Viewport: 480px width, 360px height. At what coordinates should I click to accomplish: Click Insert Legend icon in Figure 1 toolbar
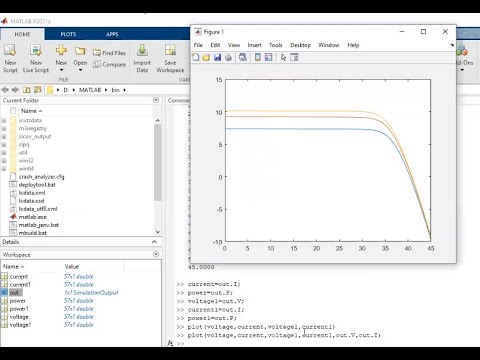coord(268,57)
